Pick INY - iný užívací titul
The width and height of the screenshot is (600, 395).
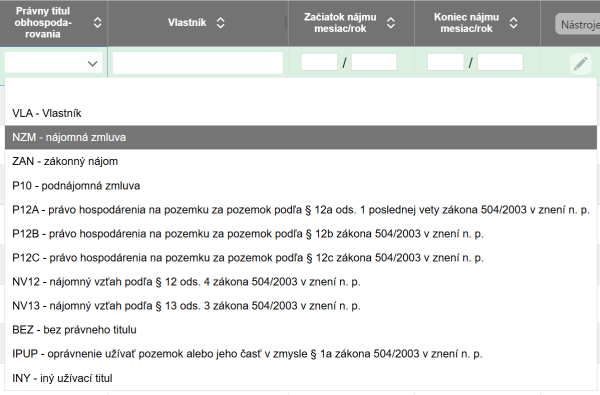301,378
